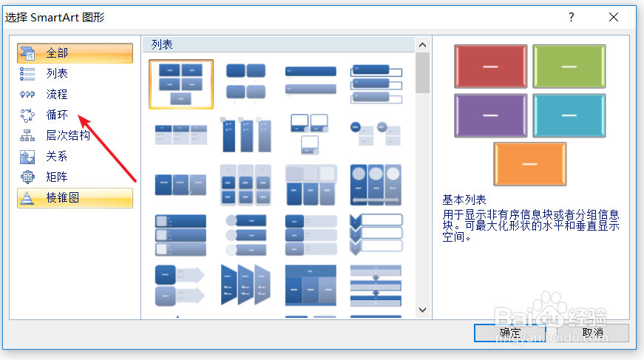Select the 全部 (All) category
The width and height of the screenshot is (644, 360).
pos(75,53)
